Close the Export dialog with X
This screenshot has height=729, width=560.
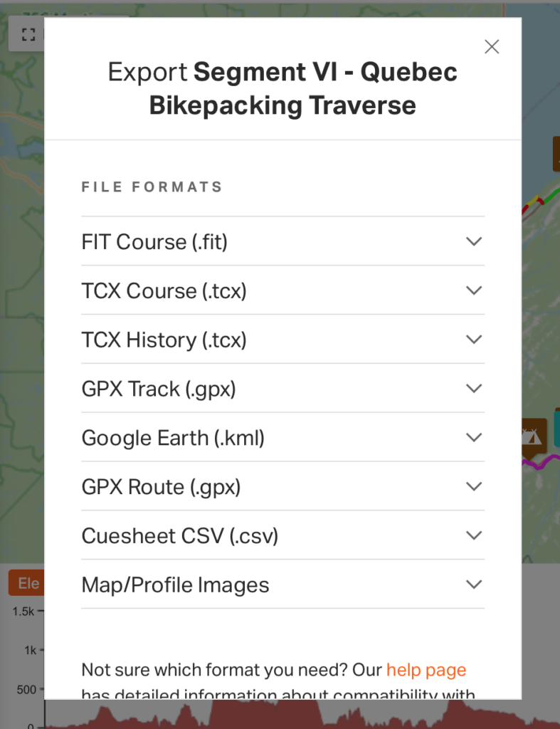pos(492,47)
